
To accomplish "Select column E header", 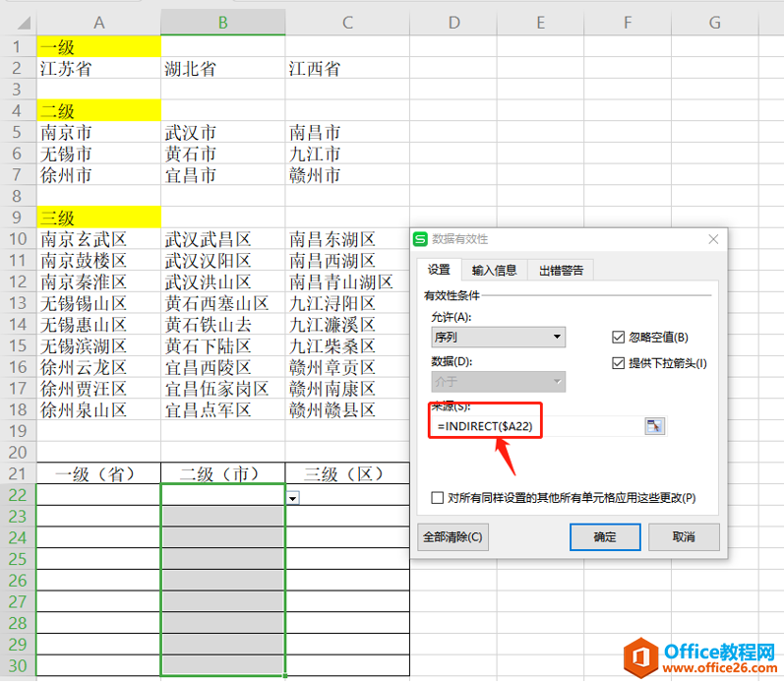I will pyautogui.click(x=540, y=23).
